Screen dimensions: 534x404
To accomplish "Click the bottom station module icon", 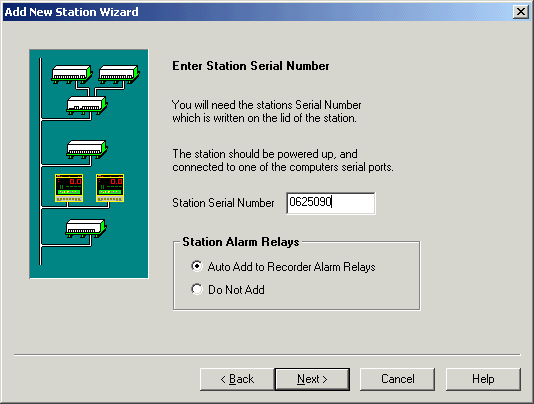I will coord(86,228).
